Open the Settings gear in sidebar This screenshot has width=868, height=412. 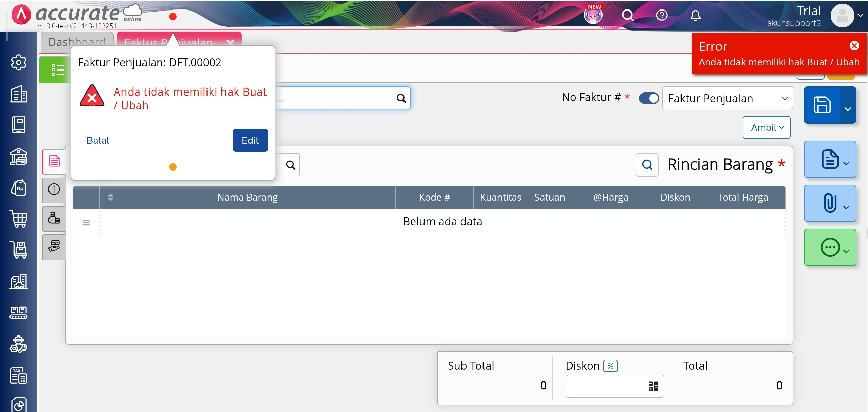[x=19, y=62]
